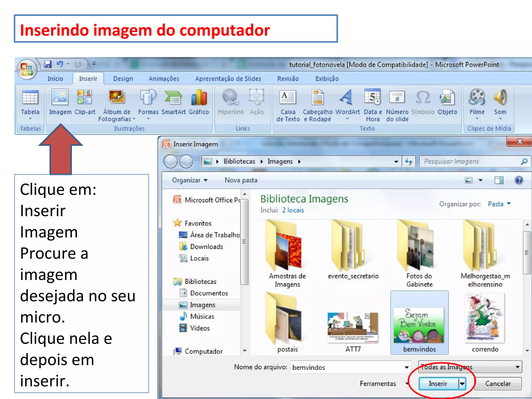The width and height of the screenshot is (532, 399).
Task: Select Área de Trabalho under Favoritos
Action: 209,235
